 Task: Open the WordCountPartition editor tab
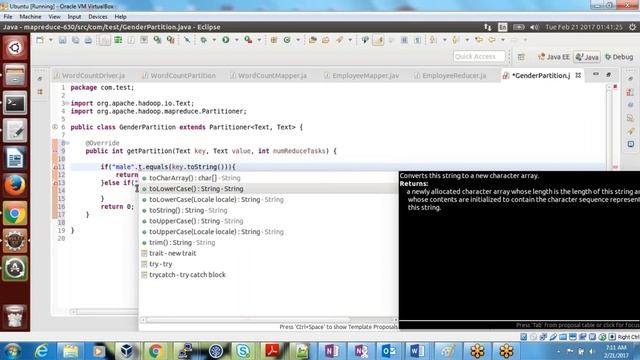pyautogui.click(x=179, y=76)
